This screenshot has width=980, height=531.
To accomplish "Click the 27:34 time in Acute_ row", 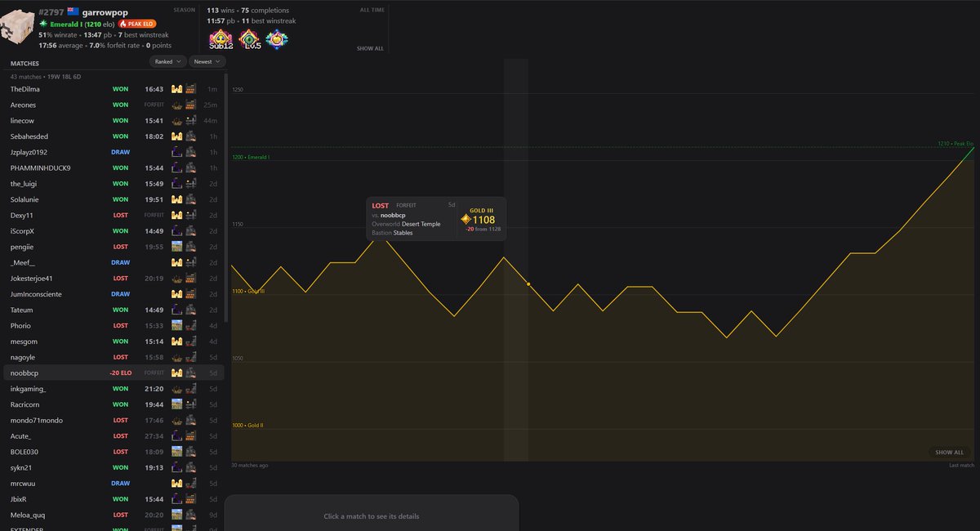I will pyautogui.click(x=154, y=436).
